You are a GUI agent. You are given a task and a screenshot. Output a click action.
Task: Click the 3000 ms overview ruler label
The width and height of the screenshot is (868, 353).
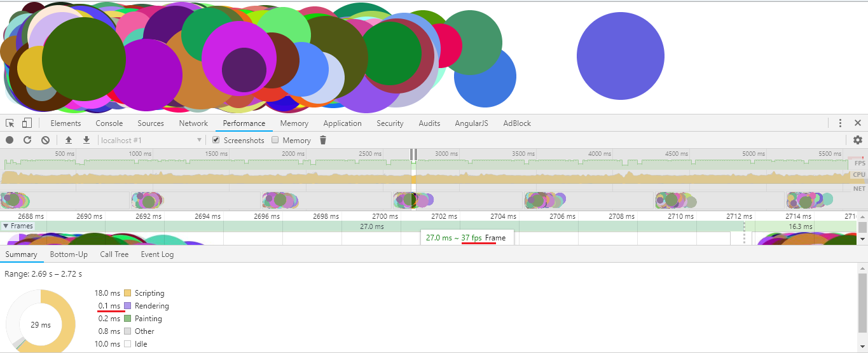[x=446, y=154]
